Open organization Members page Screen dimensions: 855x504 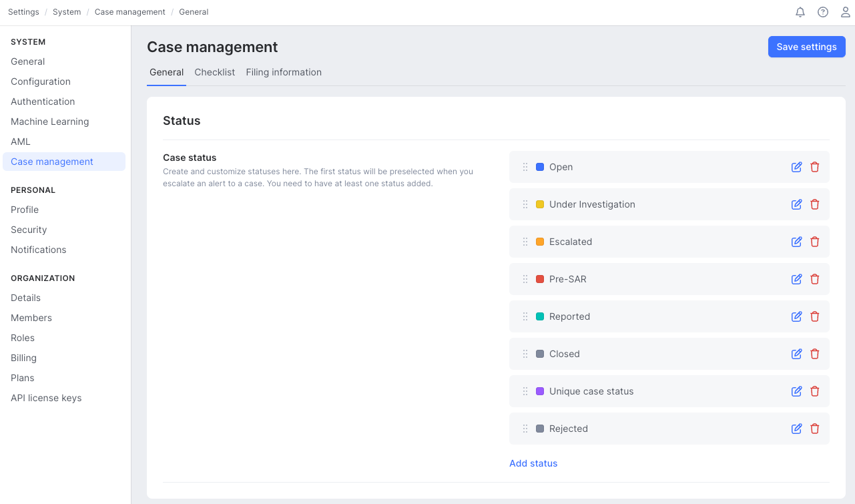(x=31, y=318)
